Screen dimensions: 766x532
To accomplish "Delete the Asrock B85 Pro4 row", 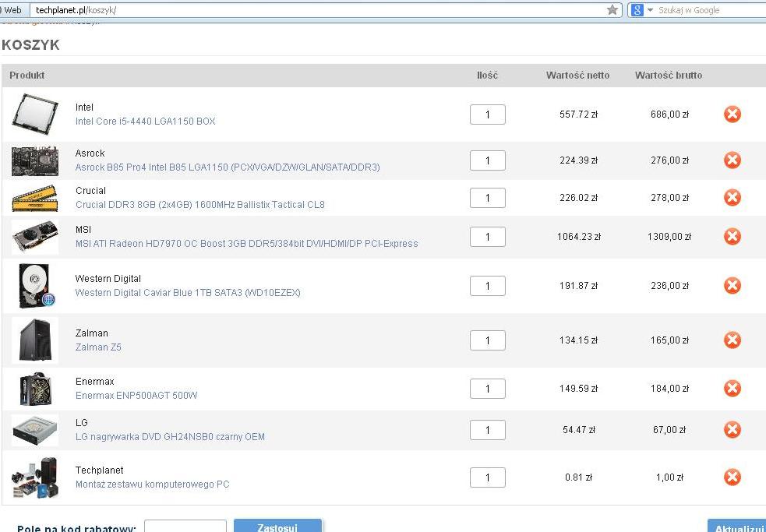I will pos(732,160).
